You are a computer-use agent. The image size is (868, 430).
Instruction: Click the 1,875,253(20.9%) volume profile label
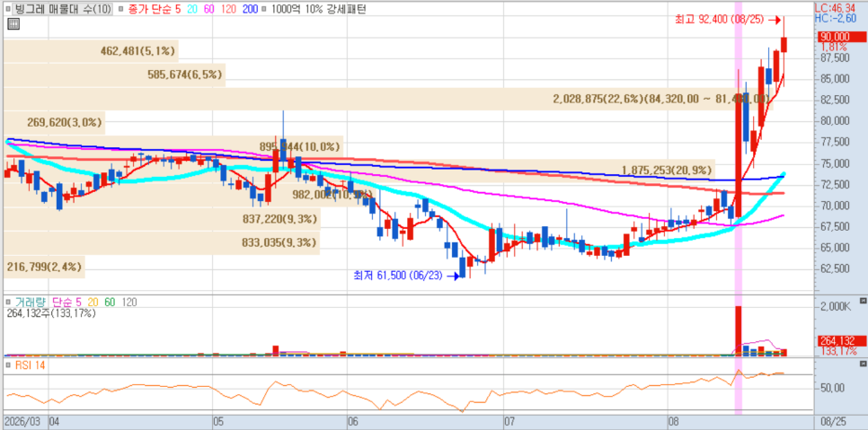click(667, 171)
